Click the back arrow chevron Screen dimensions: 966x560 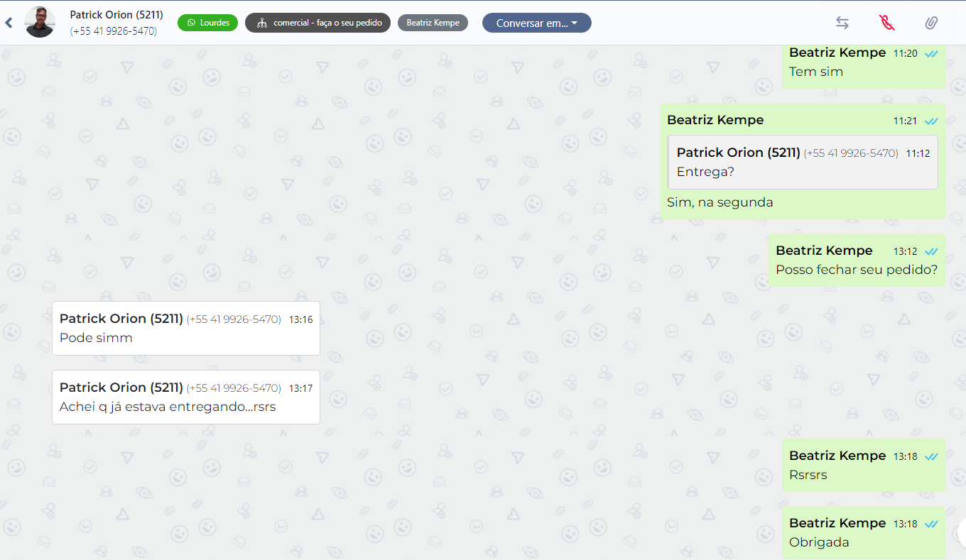9,23
